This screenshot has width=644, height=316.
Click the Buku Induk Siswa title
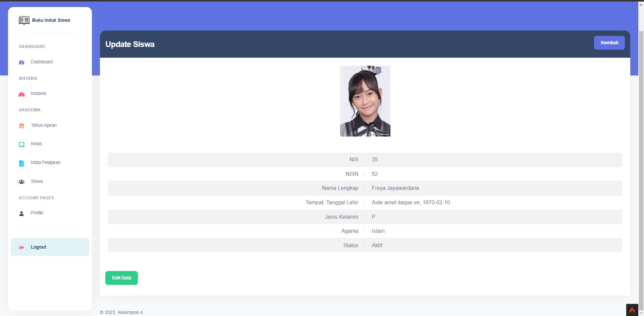coord(51,20)
